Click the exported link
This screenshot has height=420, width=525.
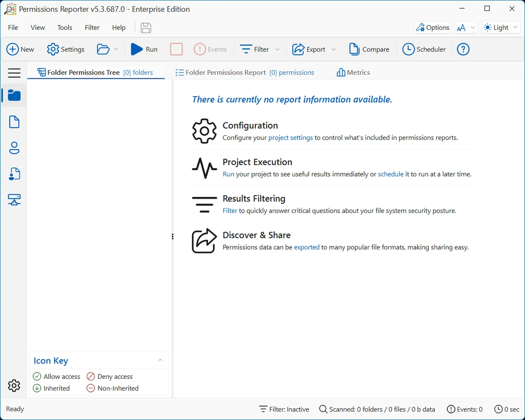point(307,247)
